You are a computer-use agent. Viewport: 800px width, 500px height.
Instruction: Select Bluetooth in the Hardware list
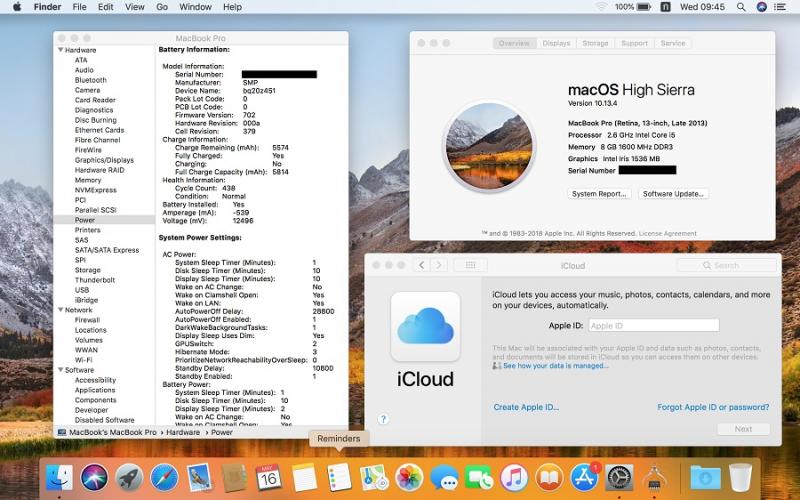tap(91, 80)
